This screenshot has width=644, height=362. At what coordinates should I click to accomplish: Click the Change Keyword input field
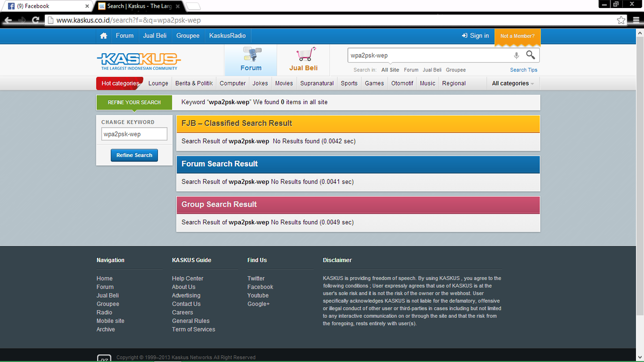[x=134, y=134]
